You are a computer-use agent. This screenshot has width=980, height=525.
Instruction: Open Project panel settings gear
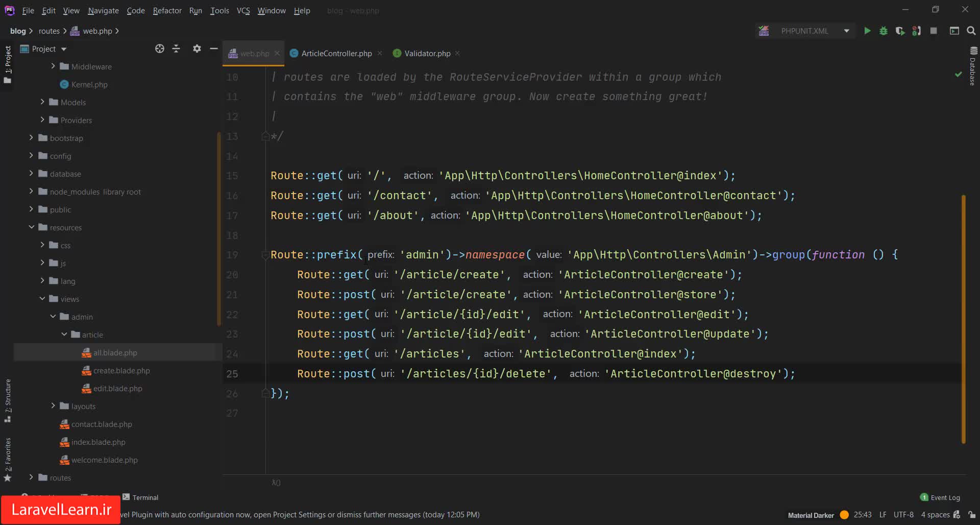coord(197,49)
